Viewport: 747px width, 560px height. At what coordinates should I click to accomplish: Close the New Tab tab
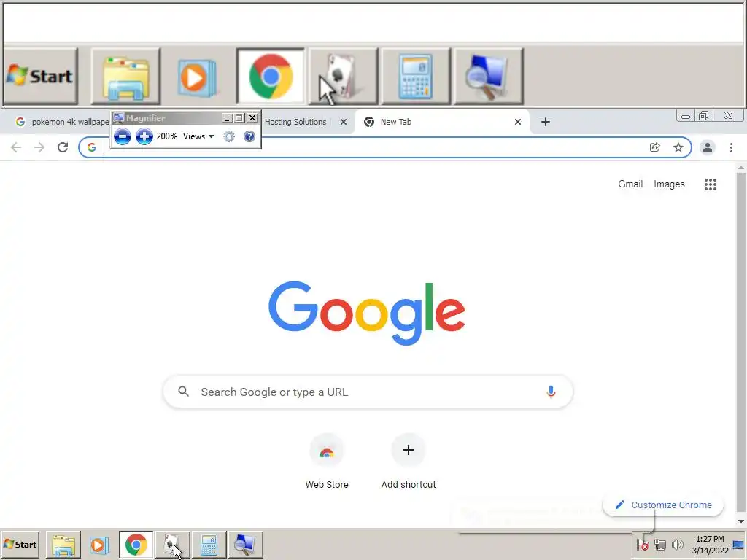(x=518, y=122)
